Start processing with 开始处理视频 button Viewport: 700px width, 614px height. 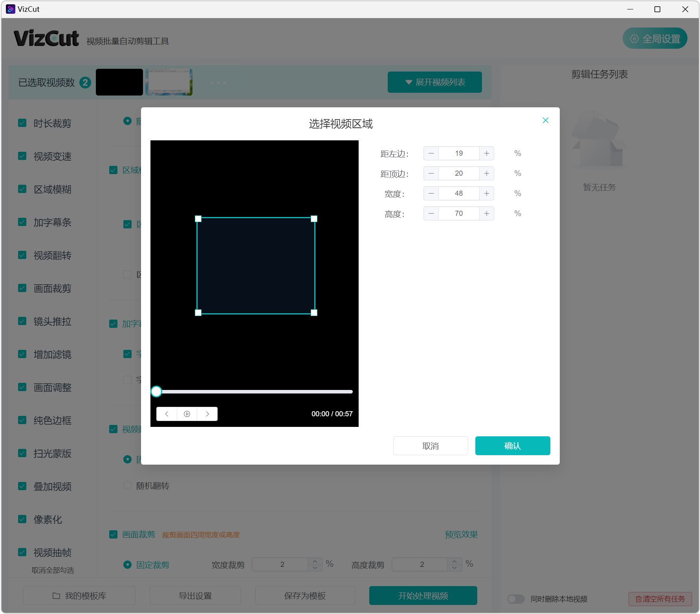point(423,596)
